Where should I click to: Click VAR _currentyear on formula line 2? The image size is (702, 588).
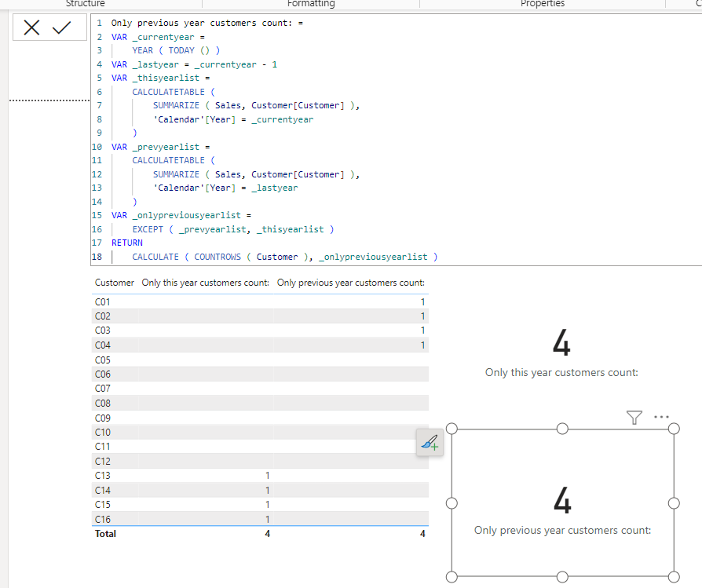(x=152, y=37)
